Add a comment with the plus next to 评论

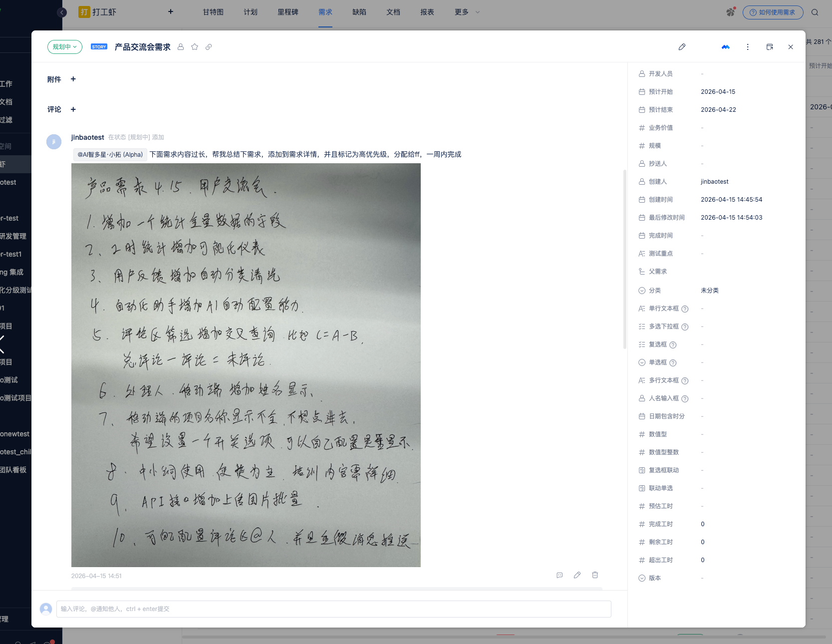(x=73, y=109)
